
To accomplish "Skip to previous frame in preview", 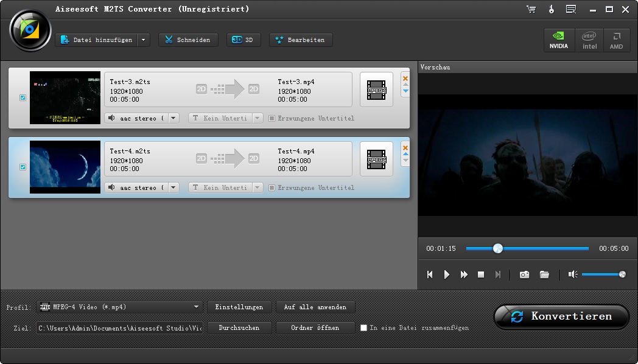I will pos(430,275).
